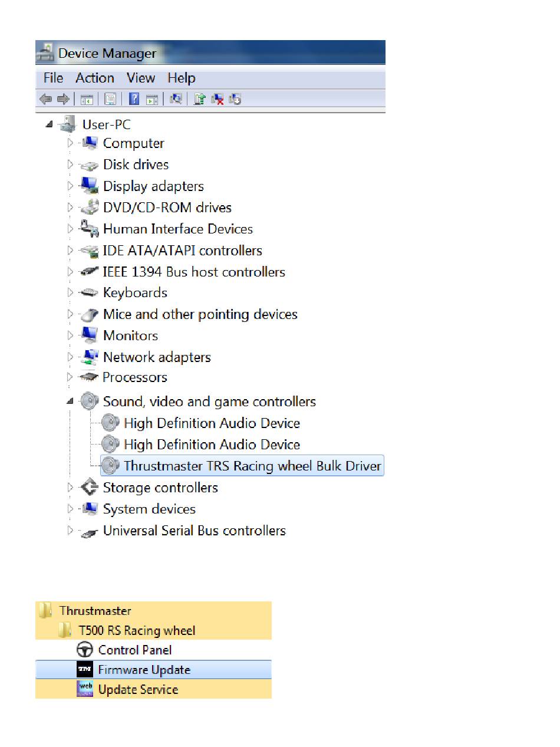The image size is (560, 747).
Task: Open the Help menu
Action: [x=181, y=78]
